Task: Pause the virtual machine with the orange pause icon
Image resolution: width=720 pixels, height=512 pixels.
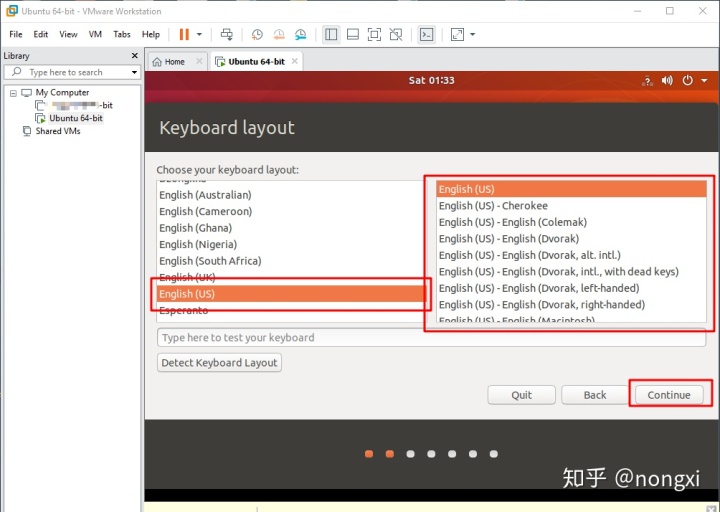Action: click(184, 34)
